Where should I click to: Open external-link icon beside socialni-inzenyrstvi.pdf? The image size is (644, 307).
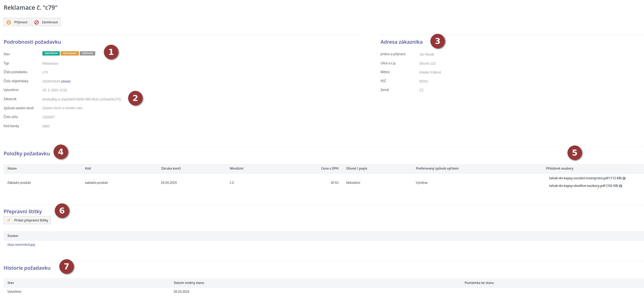pyautogui.click(x=624, y=178)
